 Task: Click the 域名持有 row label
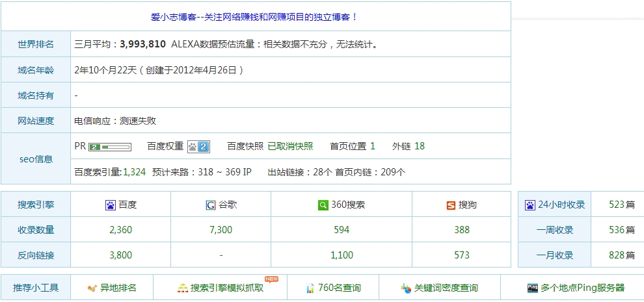36,95
